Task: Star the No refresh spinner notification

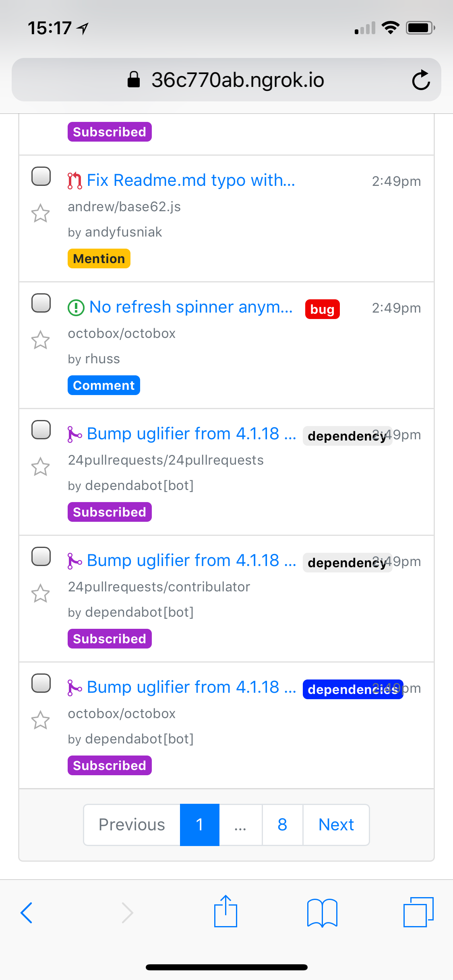Action: (x=41, y=340)
